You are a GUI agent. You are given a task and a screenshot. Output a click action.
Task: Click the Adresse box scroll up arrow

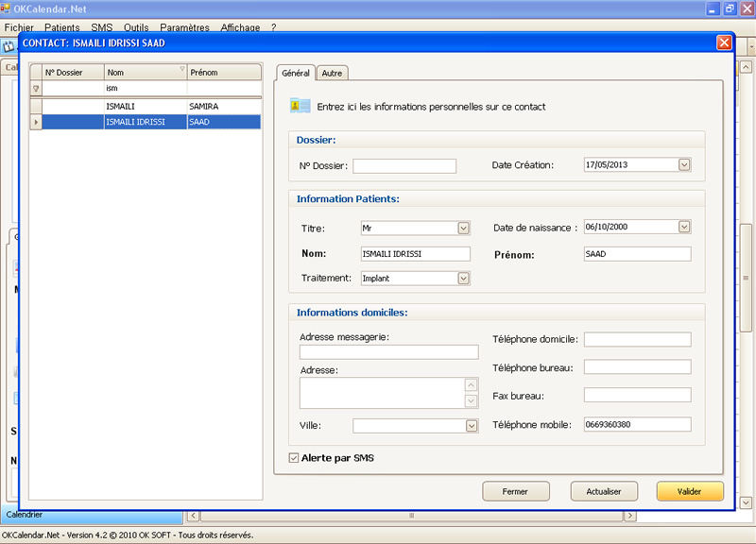(x=471, y=385)
